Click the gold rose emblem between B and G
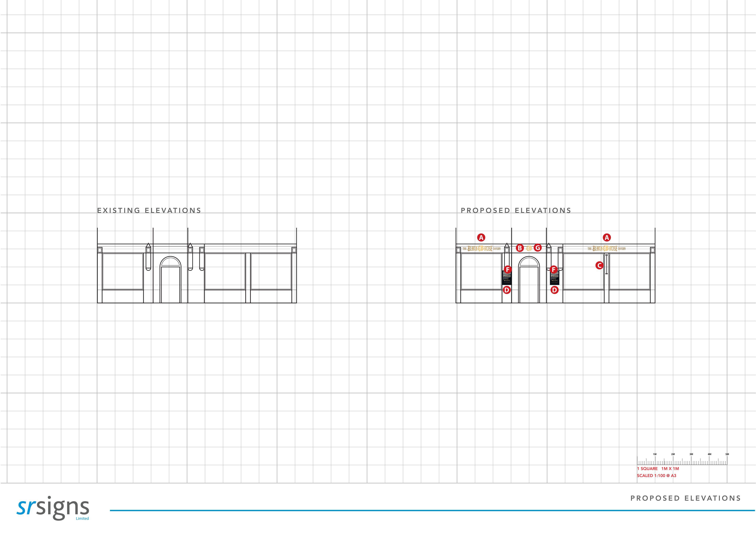This screenshot has height=535, width=756. click(x=529, y=248)
